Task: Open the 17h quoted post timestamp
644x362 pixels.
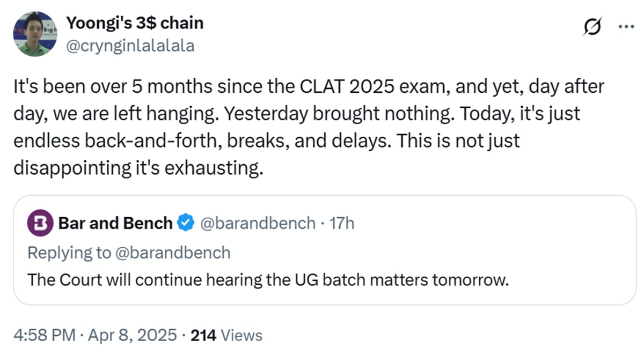Action: point(342,223)
